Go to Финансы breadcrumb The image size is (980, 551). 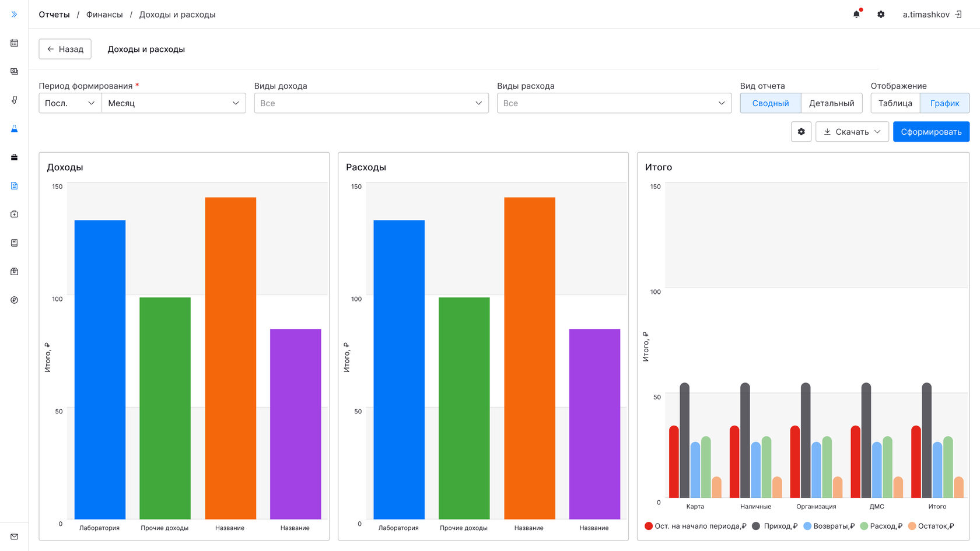point(104,15)
